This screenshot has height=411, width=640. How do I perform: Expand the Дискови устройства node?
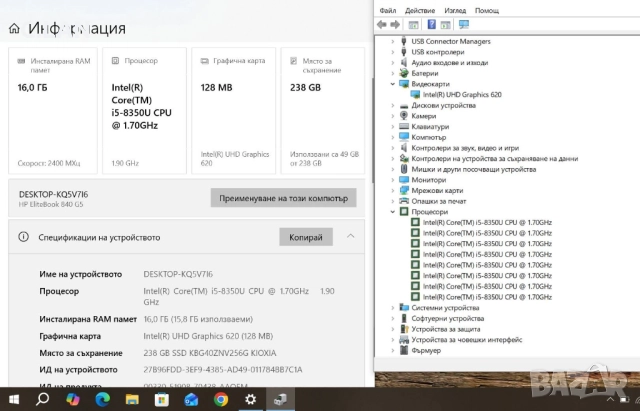[393, 105]
